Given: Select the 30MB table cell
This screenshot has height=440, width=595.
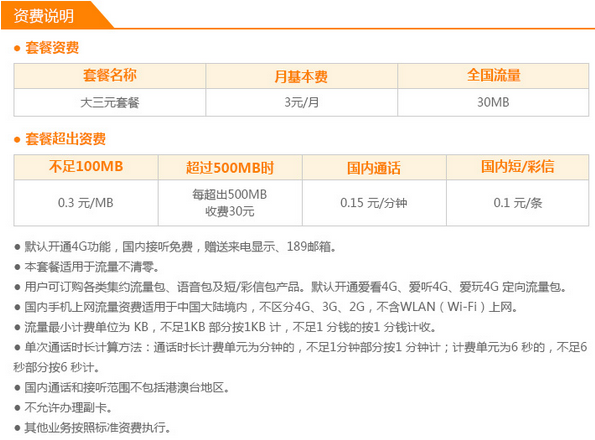Looking at the screenshot, I should pos(493,102).
